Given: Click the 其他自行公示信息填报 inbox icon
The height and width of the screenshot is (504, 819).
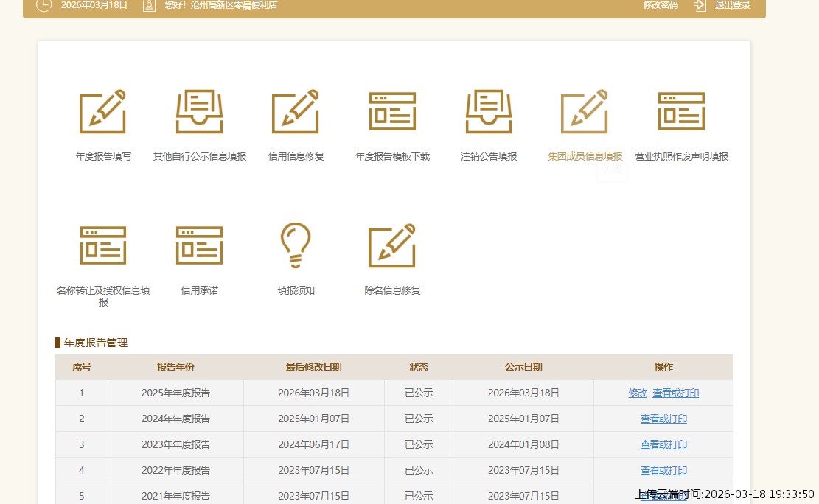Looking at the screenshot, I should coord(199,112).
